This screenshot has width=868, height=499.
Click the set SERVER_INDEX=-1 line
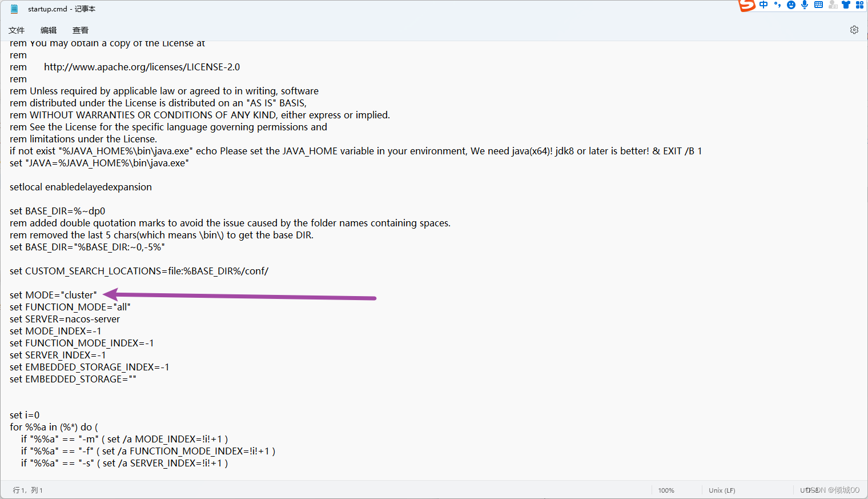[x=58, y=355]
